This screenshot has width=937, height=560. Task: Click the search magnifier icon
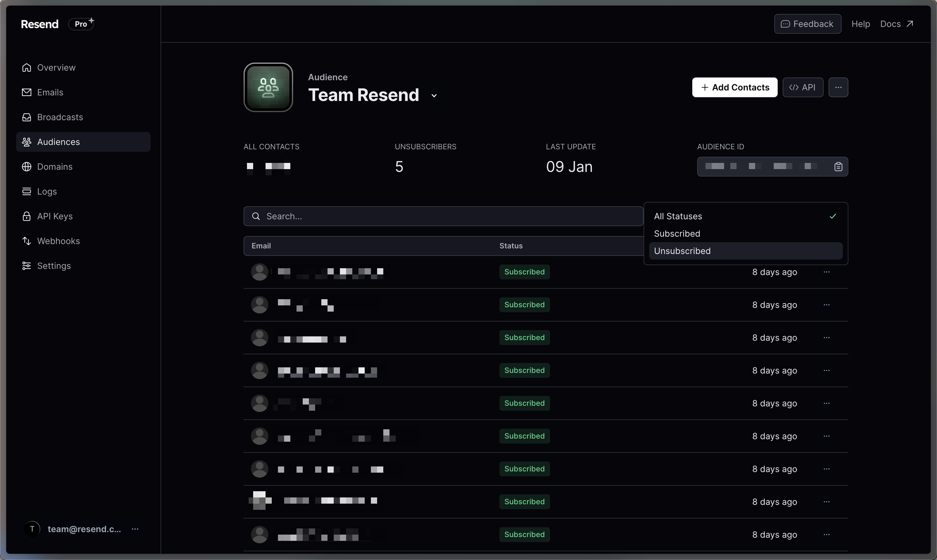(x=256, y=216)
